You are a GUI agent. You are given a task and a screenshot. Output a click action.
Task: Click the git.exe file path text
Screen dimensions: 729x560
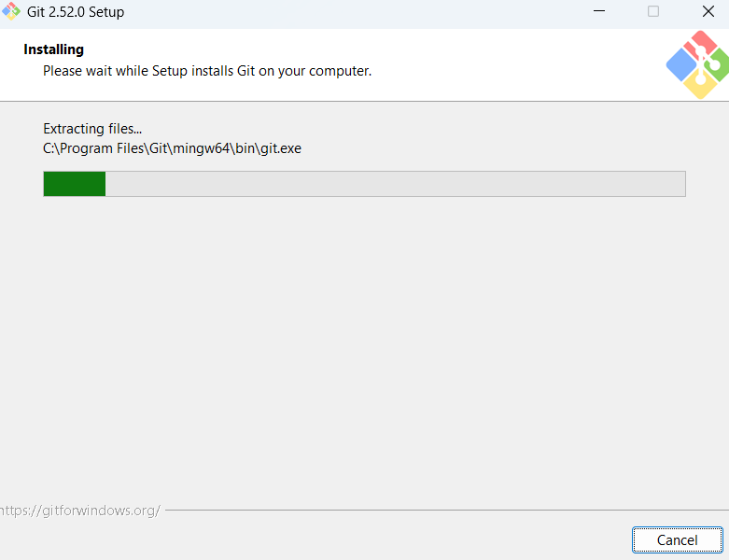(172, 148)
